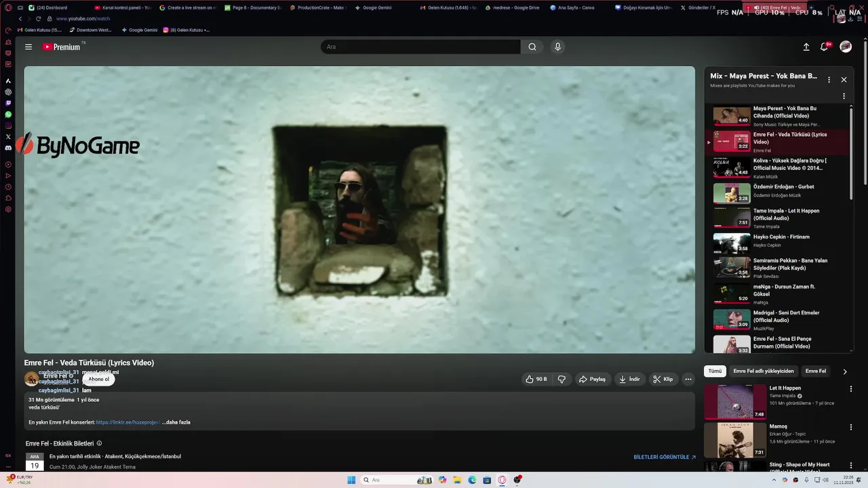Open options for Let It Happen recommendation

pyautogui.click(x=850, y=389)
